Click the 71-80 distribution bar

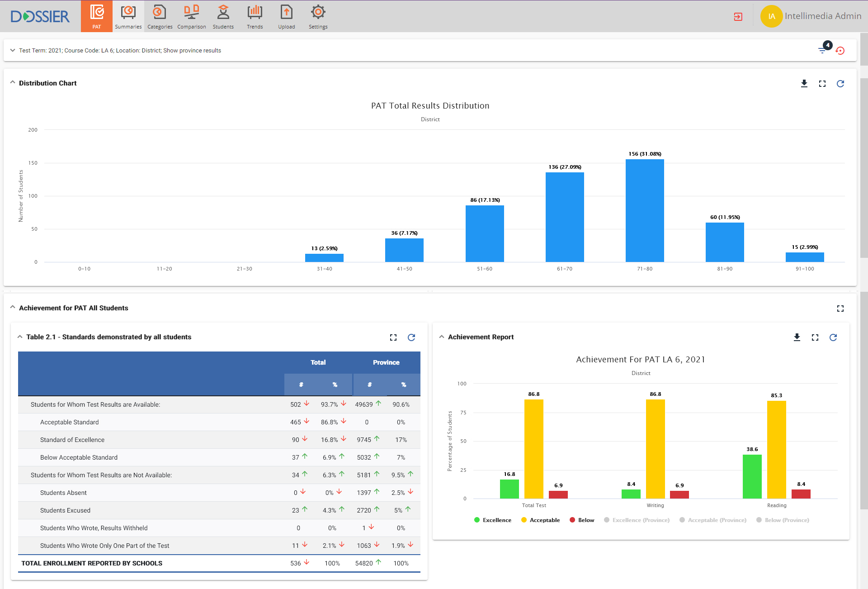coord(644,210)
